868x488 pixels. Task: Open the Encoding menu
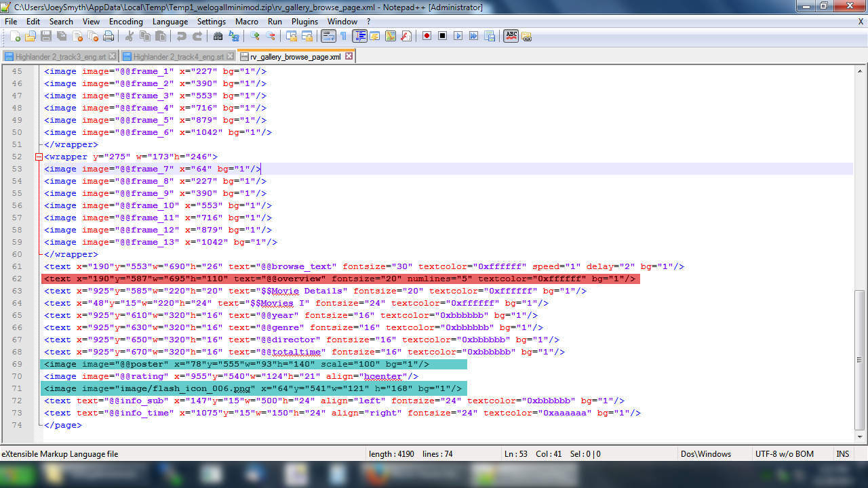tap(125, 22)
